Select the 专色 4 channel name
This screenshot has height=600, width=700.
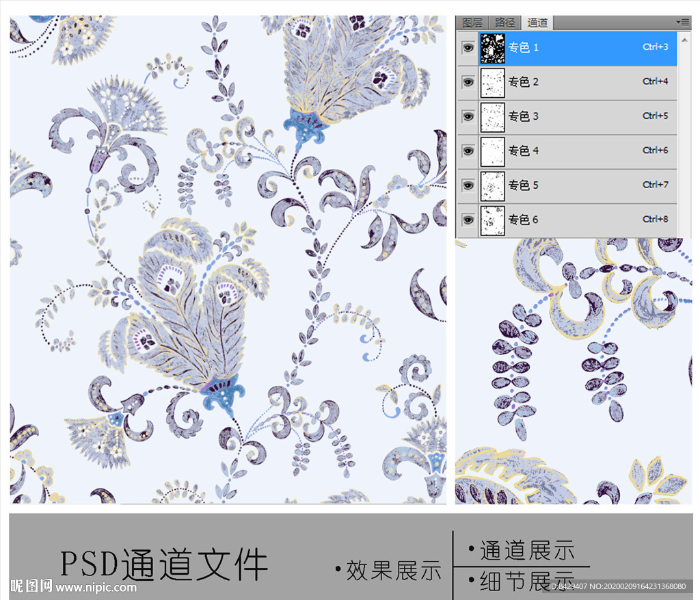523,151
